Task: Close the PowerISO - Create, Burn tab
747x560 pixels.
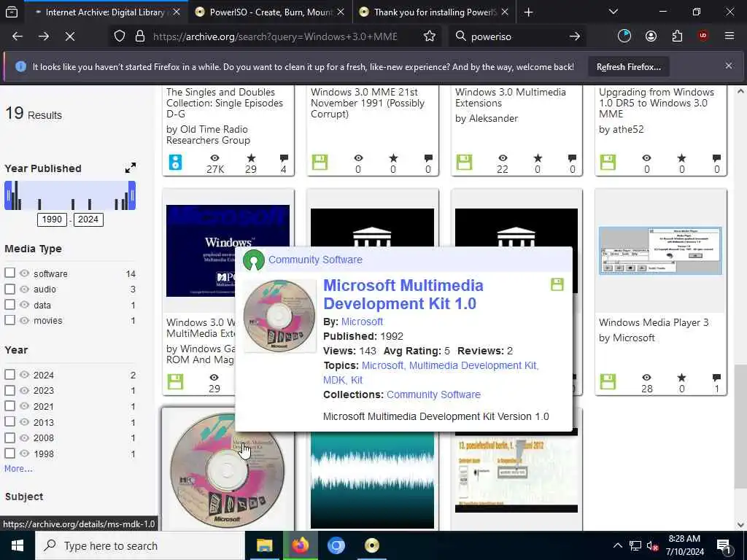Action: pyautogui.click(x=341, y=12)
